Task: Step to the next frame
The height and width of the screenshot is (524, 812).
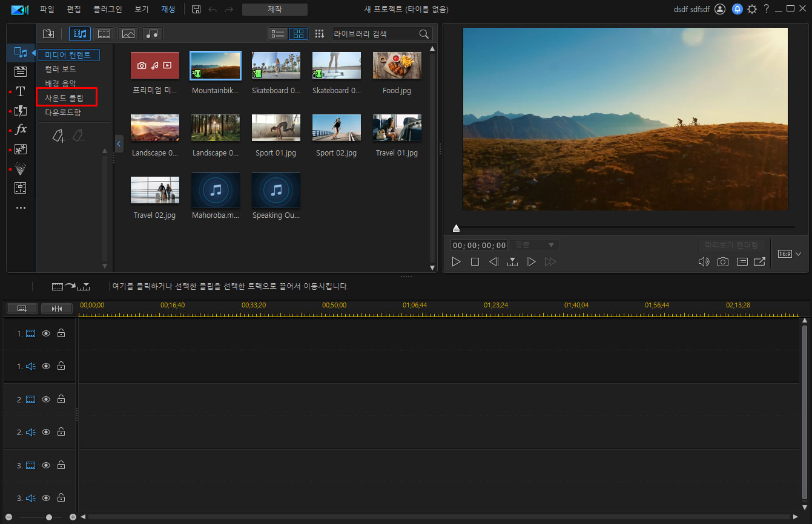Action: (531, 262)
